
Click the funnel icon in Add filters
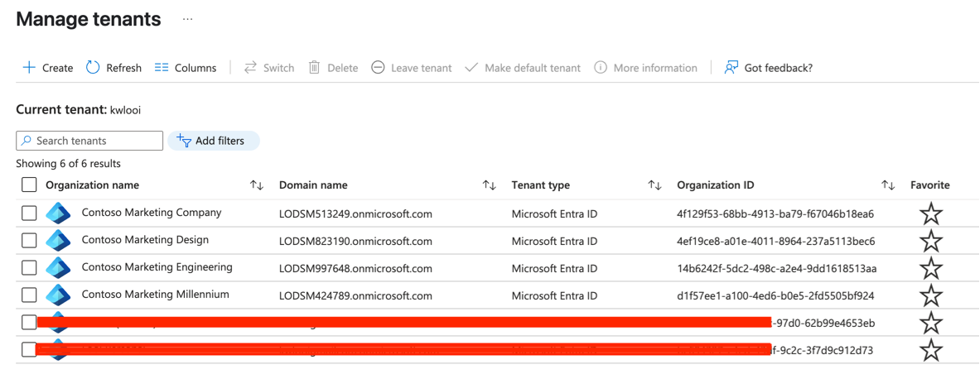pyautogui.click(x=184, y=141)
